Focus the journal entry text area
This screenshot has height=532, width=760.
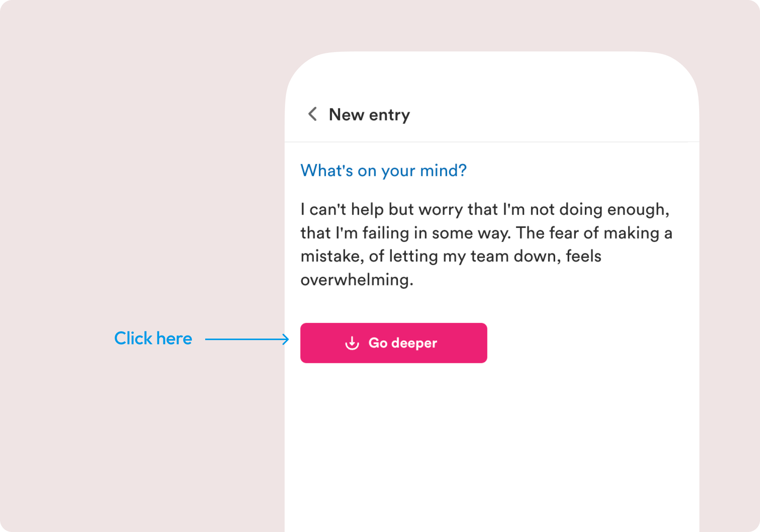click(x=486, y=244)
